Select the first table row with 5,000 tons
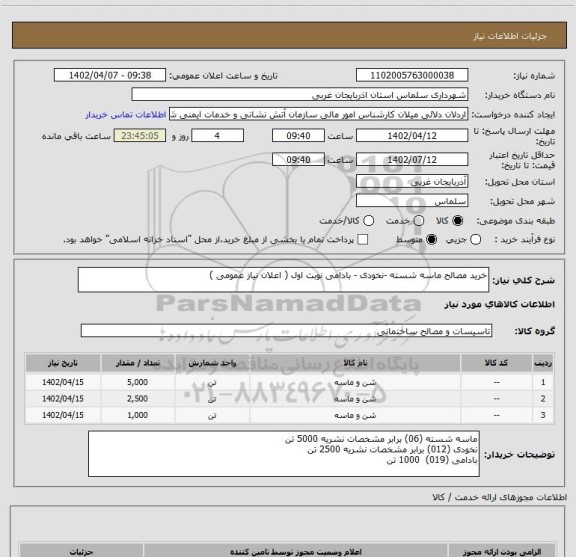Screen dimensions: 576x557 click(x=289, y=382)
